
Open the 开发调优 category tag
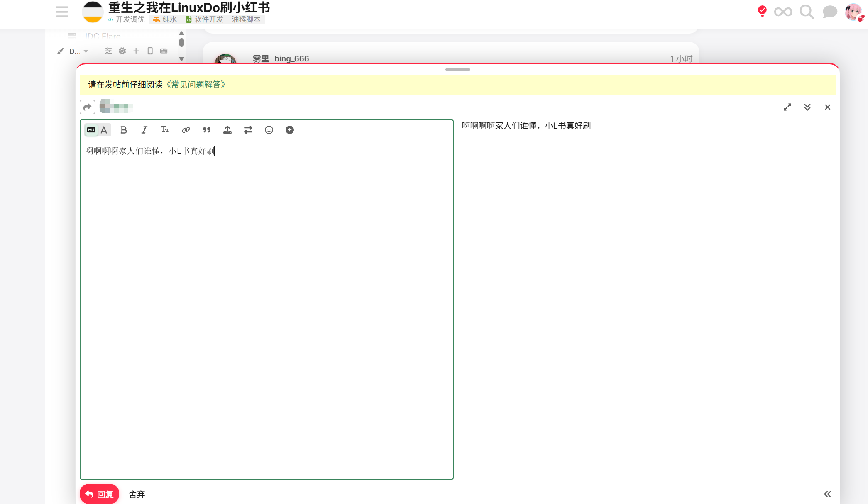click(x=126, y=19)
